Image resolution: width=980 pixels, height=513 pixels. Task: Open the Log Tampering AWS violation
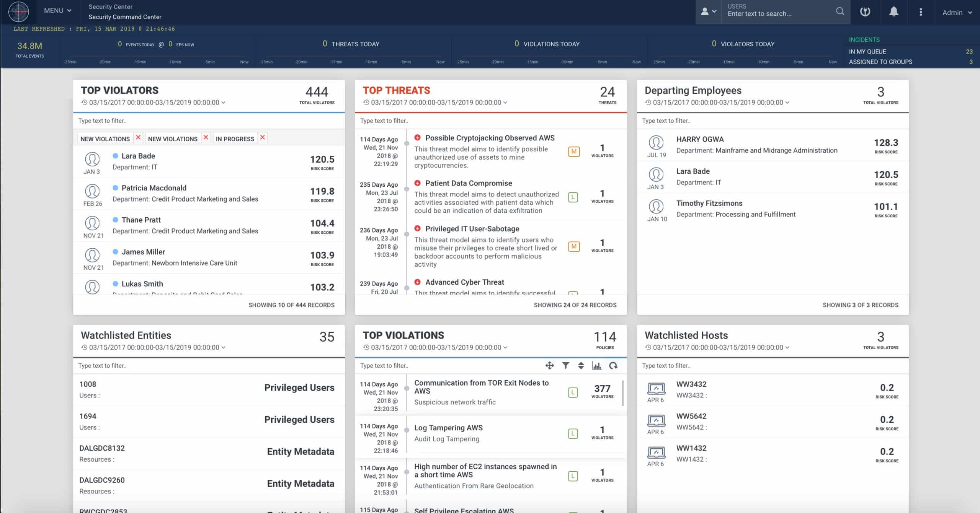[x=448, y=428]
